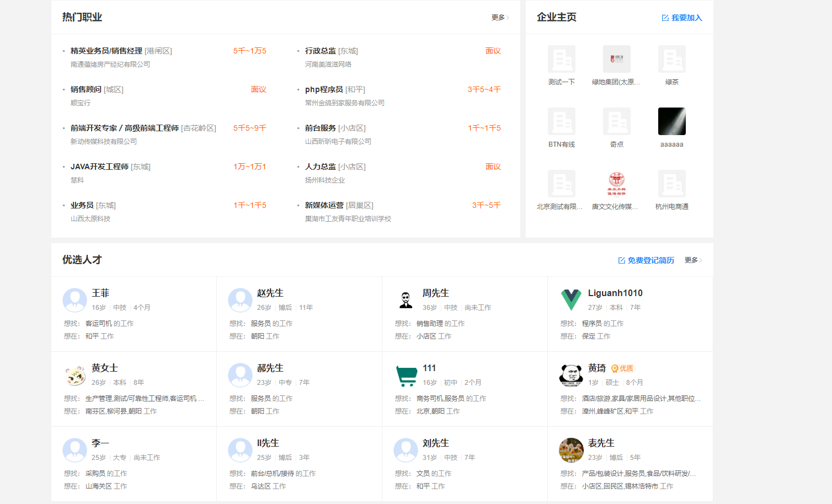Click the 优质 badge next to 黄琦
The image size is (832, 504).
pyautogui.click(x=622, y=368)
